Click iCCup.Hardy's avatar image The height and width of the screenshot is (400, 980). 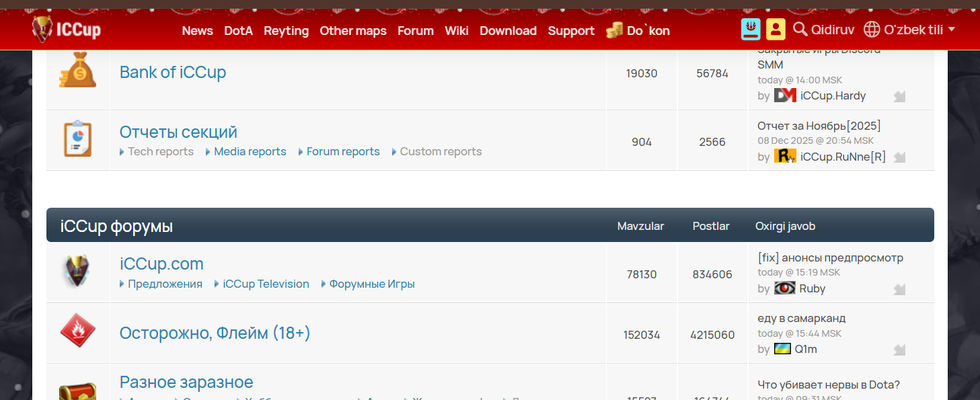coord(785,95)
